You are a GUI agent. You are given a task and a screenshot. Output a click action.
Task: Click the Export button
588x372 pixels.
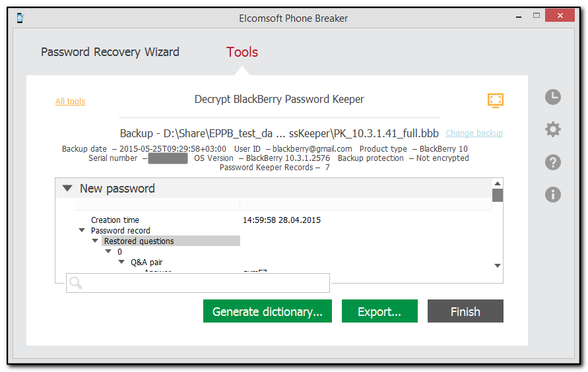pos(379,312)
